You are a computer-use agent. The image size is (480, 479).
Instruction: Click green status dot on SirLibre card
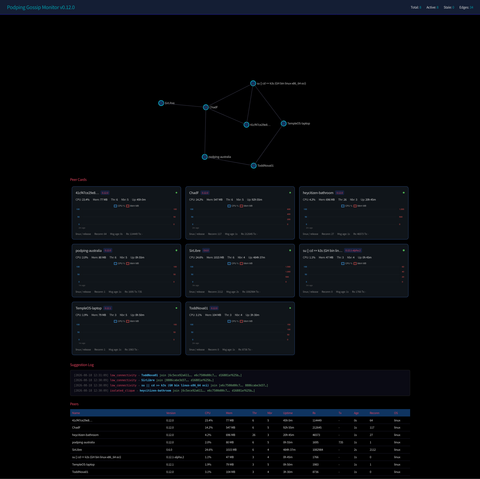pos(290,250)
